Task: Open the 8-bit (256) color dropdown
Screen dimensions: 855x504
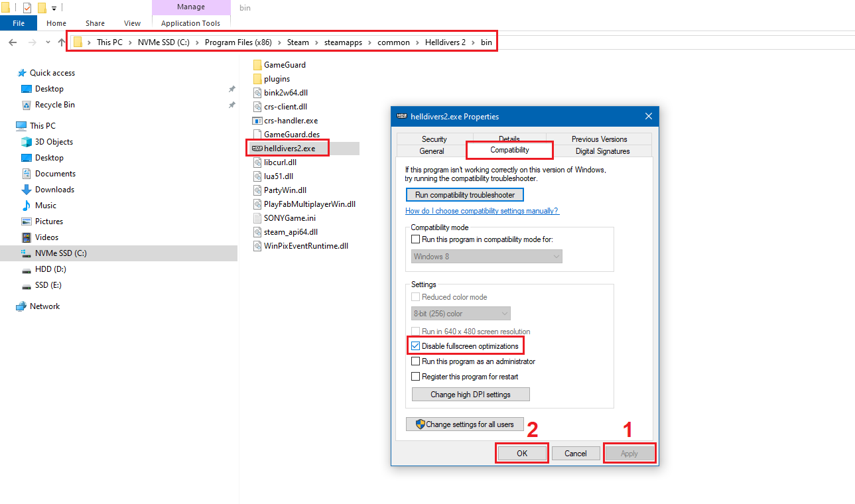Action: (x=461, y=314)
